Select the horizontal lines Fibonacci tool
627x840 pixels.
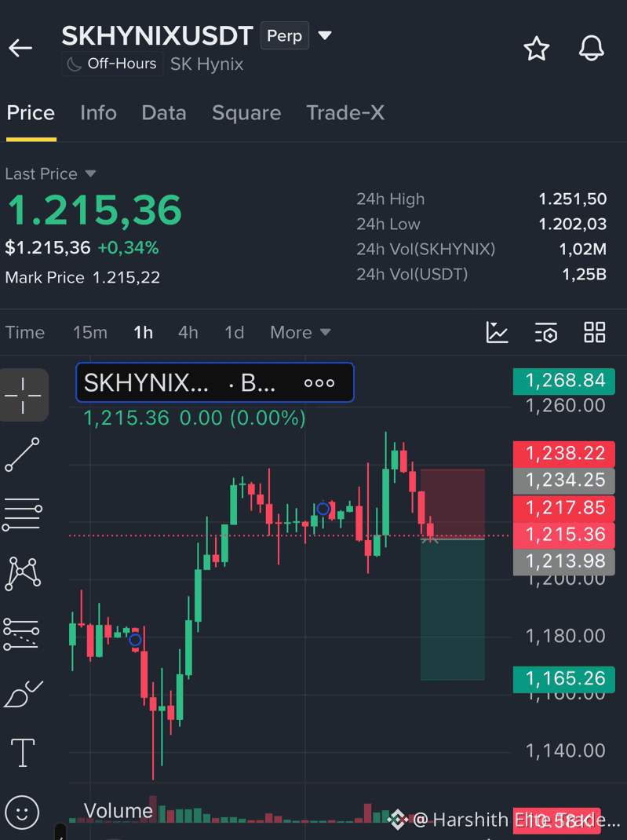click(x=22, y=513)
